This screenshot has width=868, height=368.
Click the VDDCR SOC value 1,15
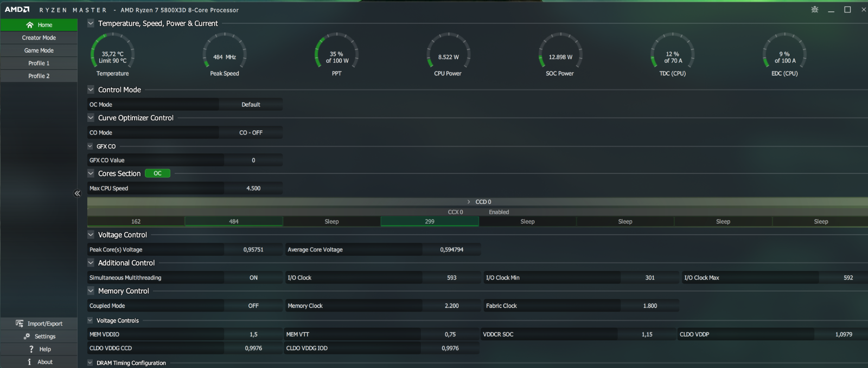click(x=647, y=334)
